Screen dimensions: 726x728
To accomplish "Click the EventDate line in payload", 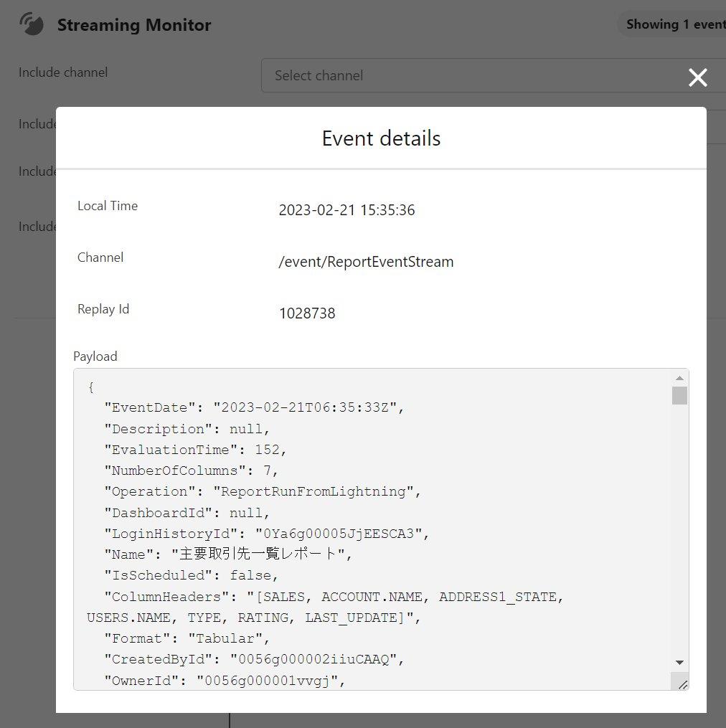I will 254,407.
